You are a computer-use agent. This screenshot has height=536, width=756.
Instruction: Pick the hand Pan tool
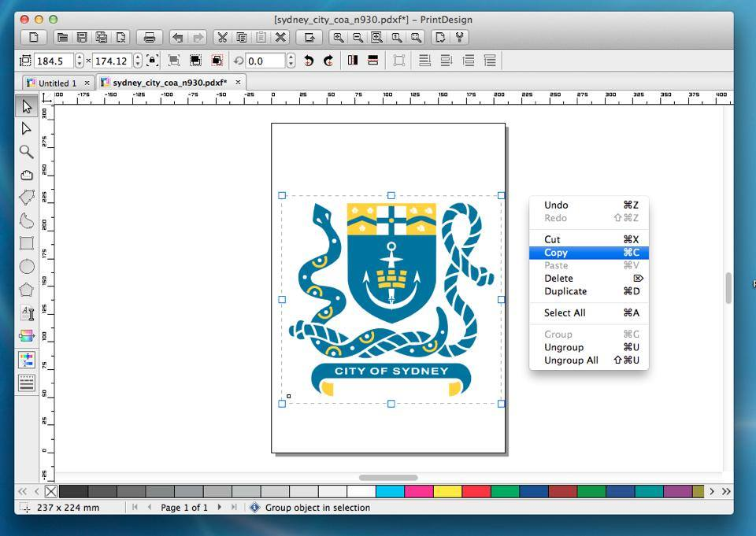pos(27,175)
